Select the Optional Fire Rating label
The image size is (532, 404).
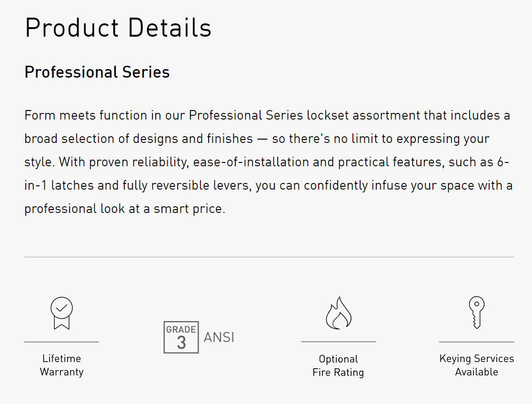[x=338, y=366]
